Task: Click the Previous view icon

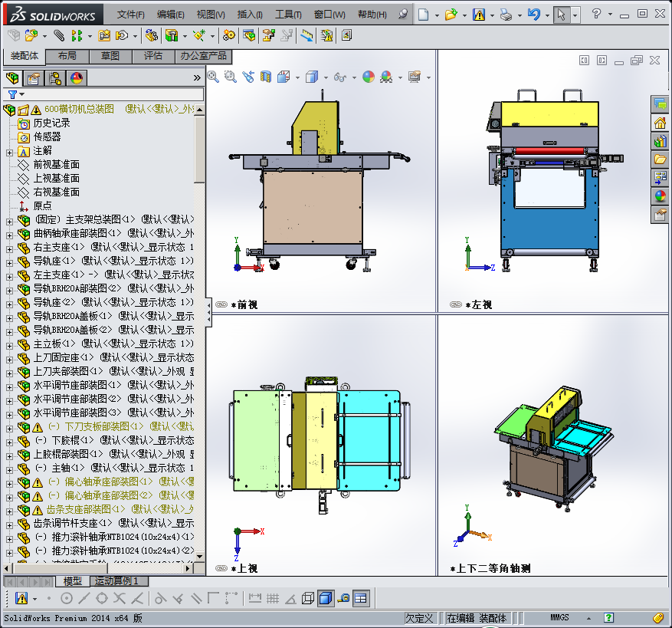Action: coord(248,77)
